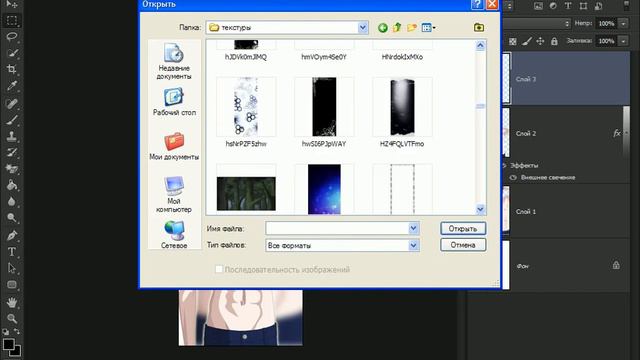This screenshot has width=640, height=360.
Task: Select the History Brush tool
Action: coord(12,152)
